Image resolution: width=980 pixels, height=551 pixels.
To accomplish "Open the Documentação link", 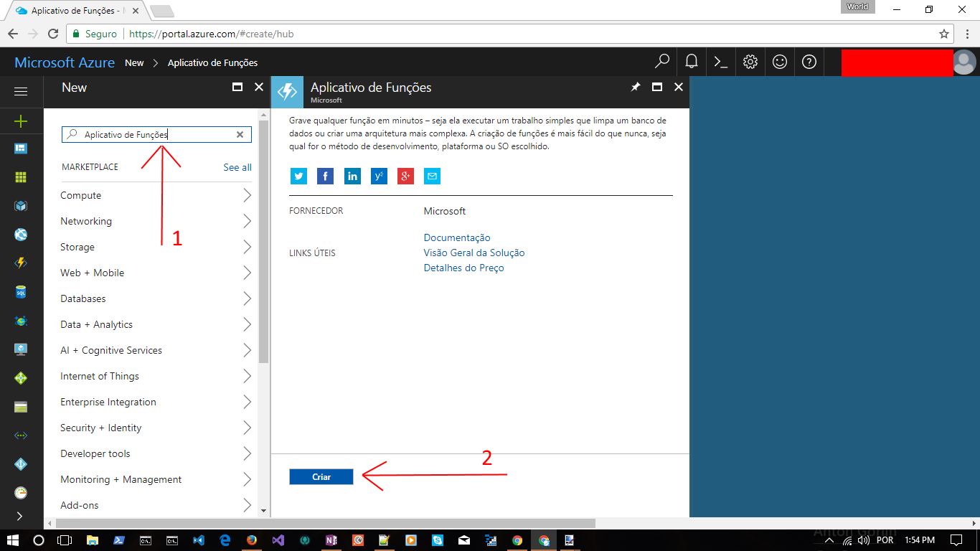I will pyautogui.click(x=457, y=237).
